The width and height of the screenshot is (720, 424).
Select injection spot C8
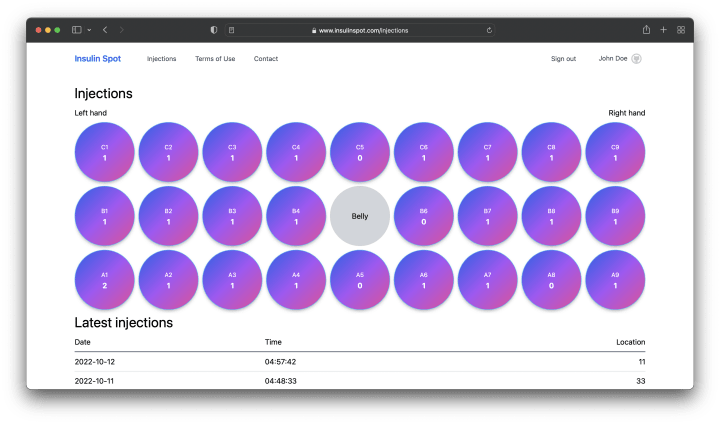(551, 152)
